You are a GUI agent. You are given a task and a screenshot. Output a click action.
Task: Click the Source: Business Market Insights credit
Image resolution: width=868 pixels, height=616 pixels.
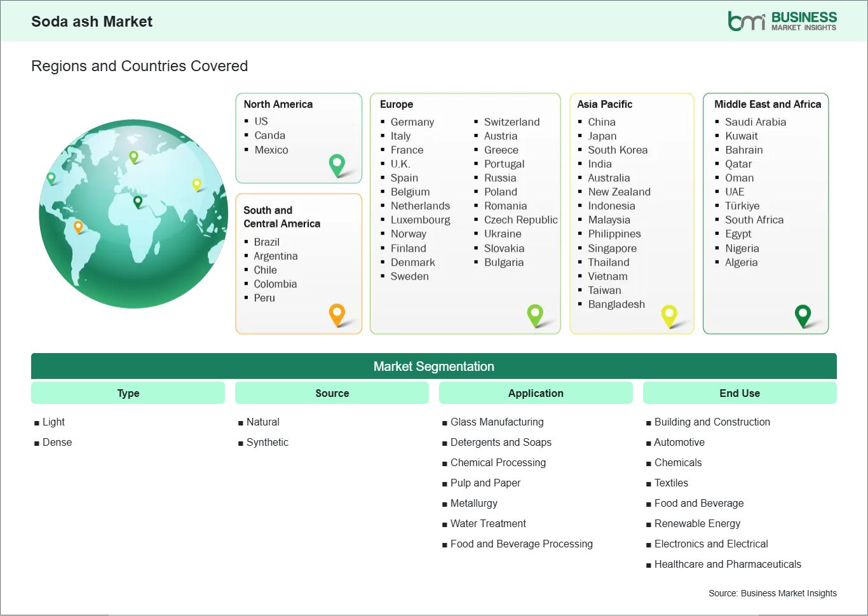(x=773, y=593)
